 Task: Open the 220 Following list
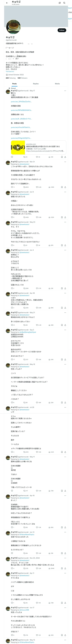tap(11, 78)
